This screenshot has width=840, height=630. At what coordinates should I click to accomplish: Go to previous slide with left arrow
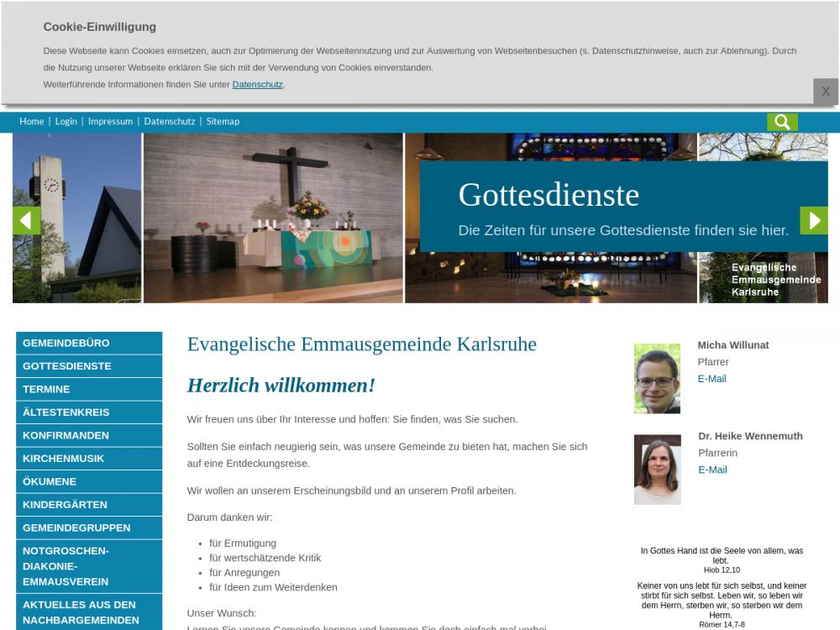(26, 220)
